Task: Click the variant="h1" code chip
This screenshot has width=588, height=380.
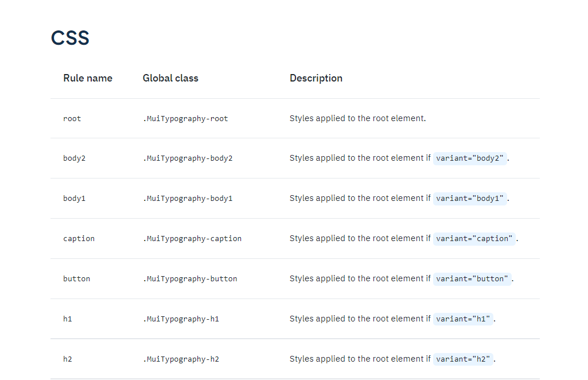Action: 463,319
